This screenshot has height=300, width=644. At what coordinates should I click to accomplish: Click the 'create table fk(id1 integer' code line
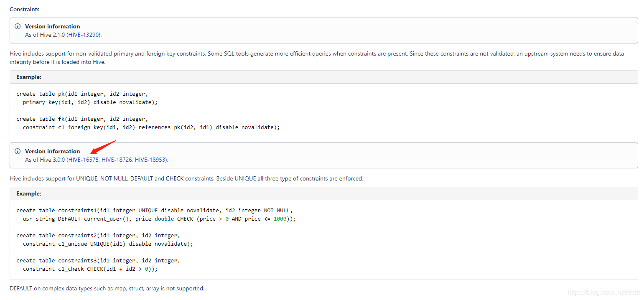(82, 119)
